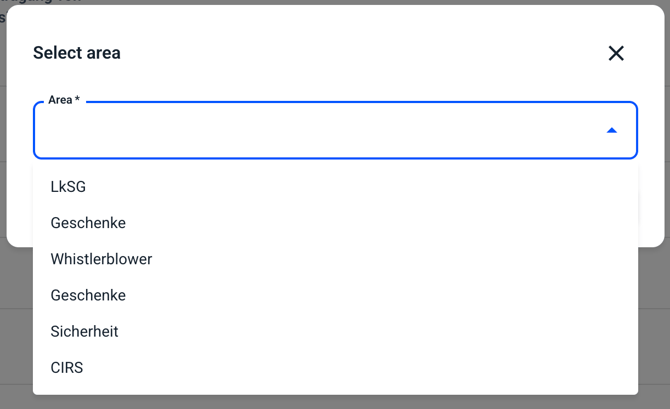Close the Select area dialog
This screenshot has height=409, width=670.
click(616, 53)
